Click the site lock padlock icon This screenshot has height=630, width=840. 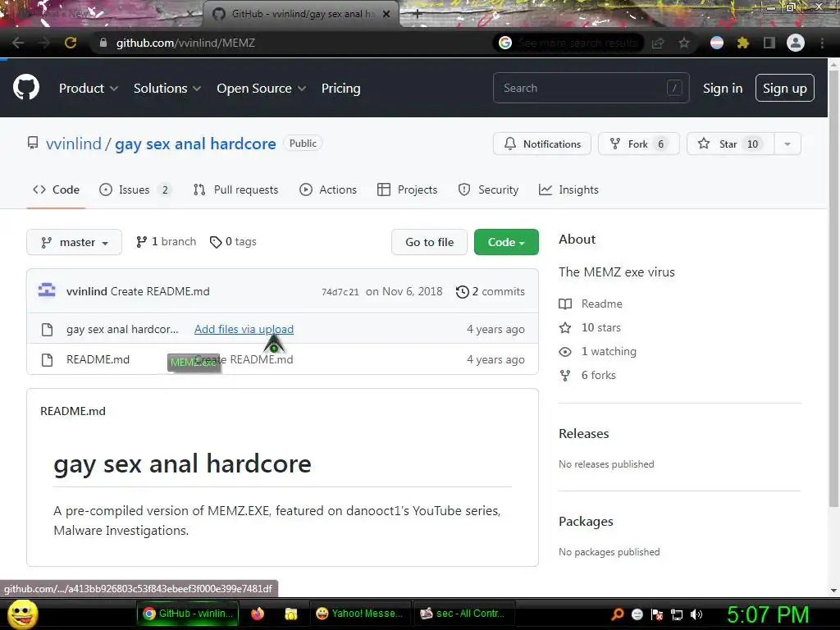point(103,43)
